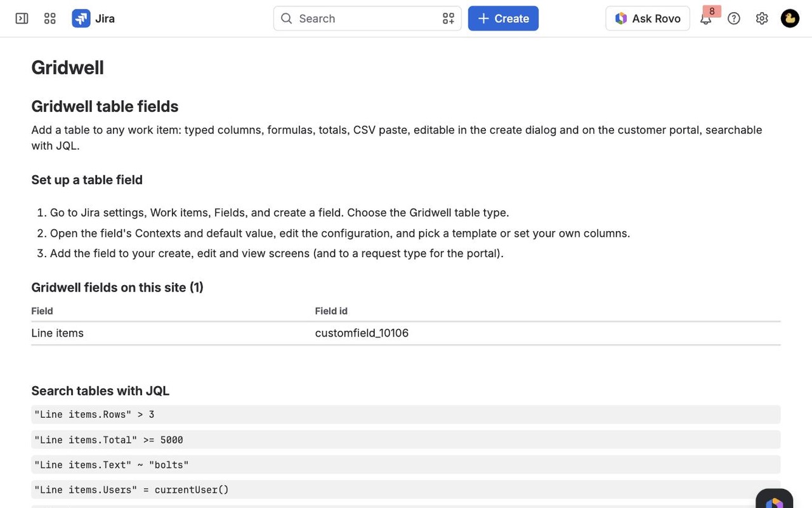Click the blue Create button
The height and width of the screenshot is (508, 812).
(503, 18)
